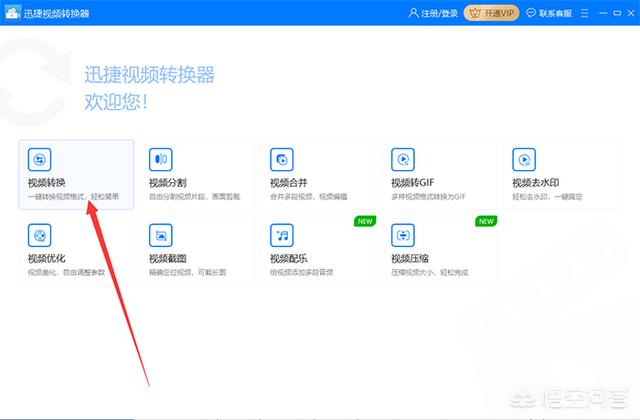This screenshot has height=420, width=640.
Task: Click description under 视频配乐
Action: point(302,272)
